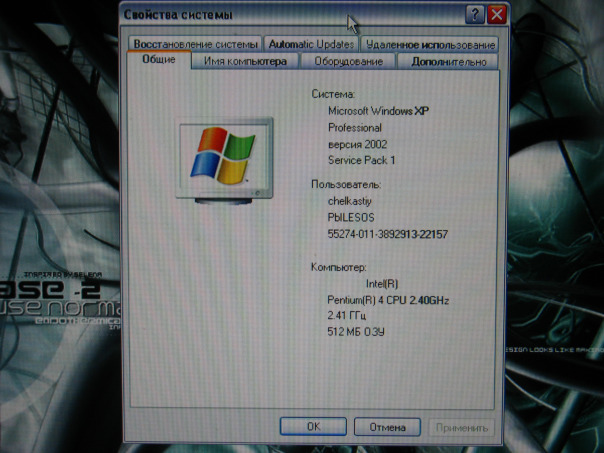Viewport: 604px width, 453px height.
Task: Click the Отмена button
Action: tap(387, 427)
